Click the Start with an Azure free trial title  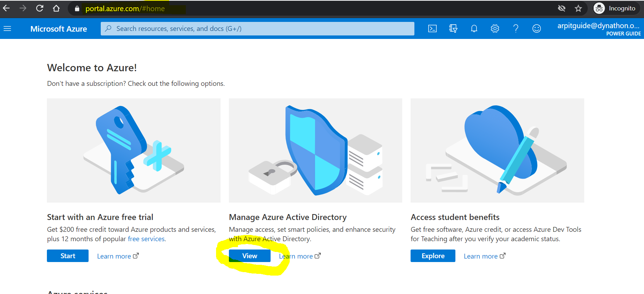point(100,217)
